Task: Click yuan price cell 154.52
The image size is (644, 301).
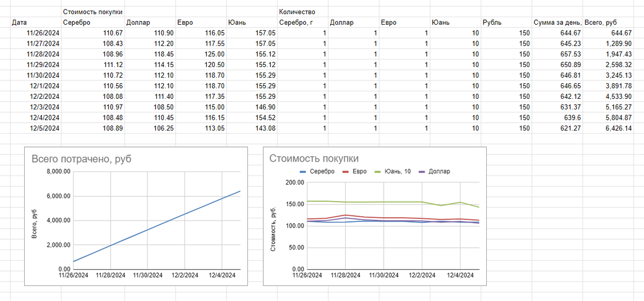Action: (x=252, y=118)
